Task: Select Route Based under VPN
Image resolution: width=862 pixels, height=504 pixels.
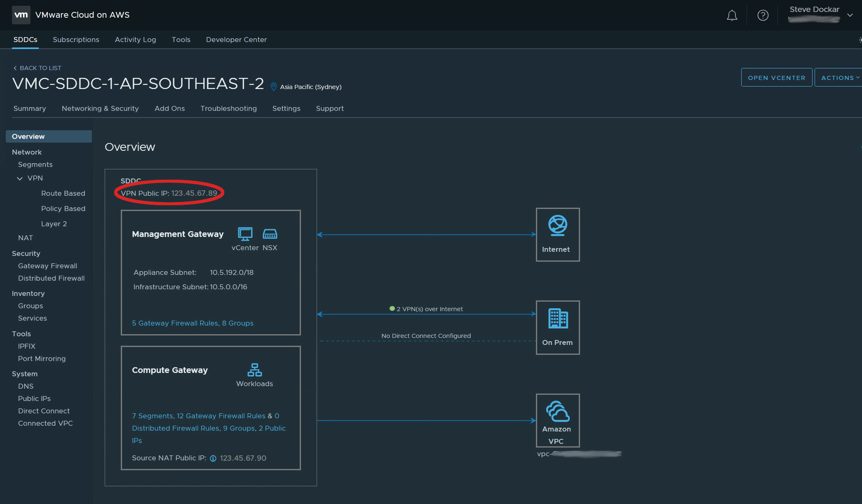Action: click(63, 193)
